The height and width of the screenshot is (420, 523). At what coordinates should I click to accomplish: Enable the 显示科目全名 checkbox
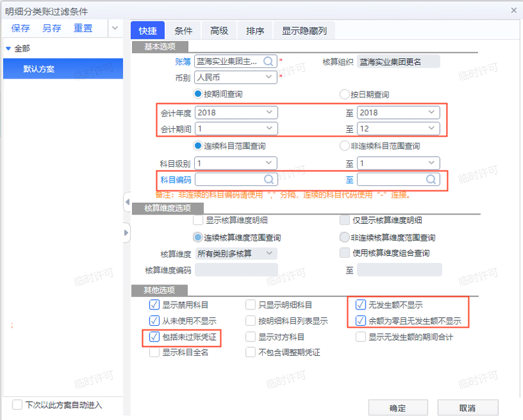click(154, 351)
